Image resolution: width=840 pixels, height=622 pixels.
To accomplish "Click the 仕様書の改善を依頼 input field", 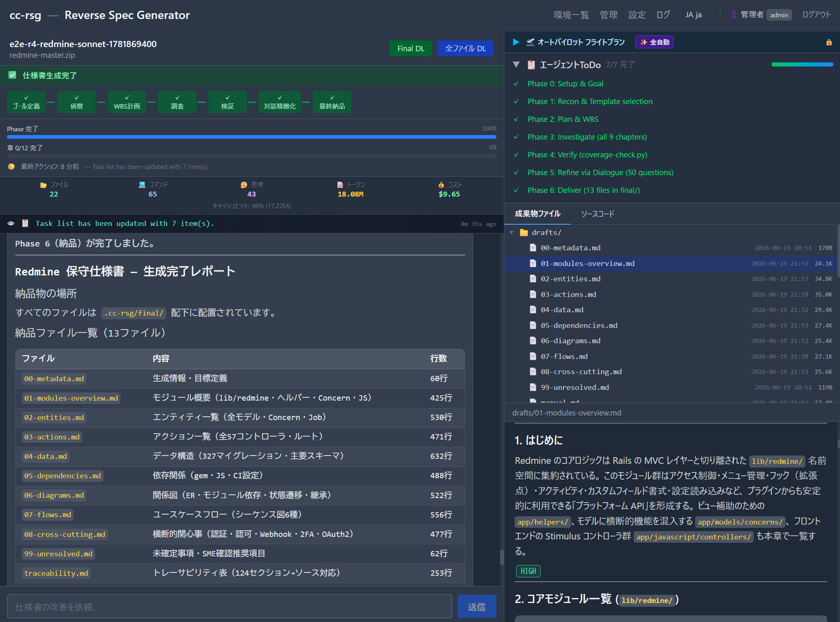I will click(x=230, y=607).
